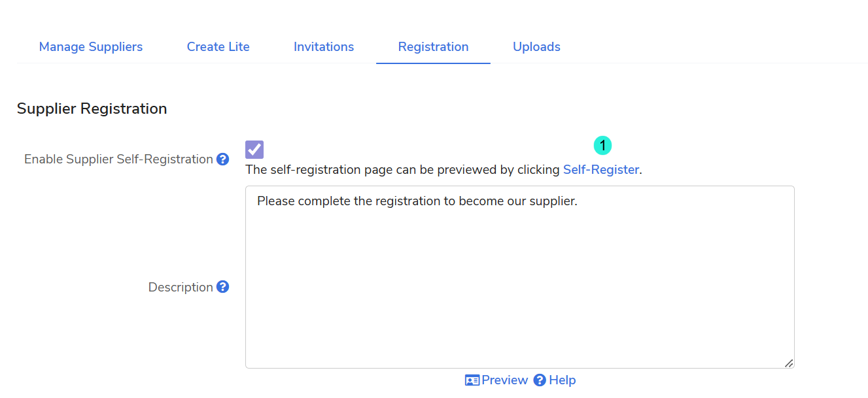Image resolution: width=868 pixels, height=398 pixels.
Task: Click the Preview link text
Action: pos(504,380)
